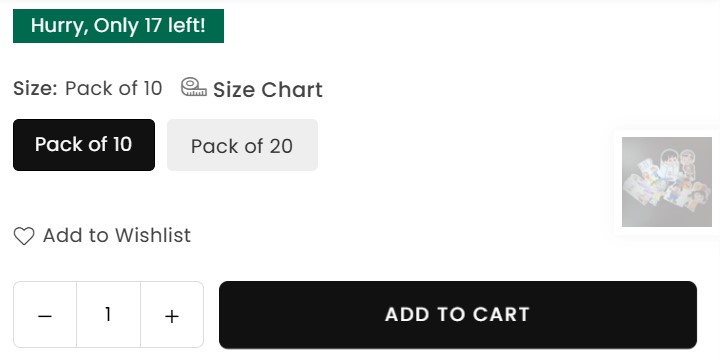720x360 pixels.
Task: Click the tape measure icon
Action: 193,87
